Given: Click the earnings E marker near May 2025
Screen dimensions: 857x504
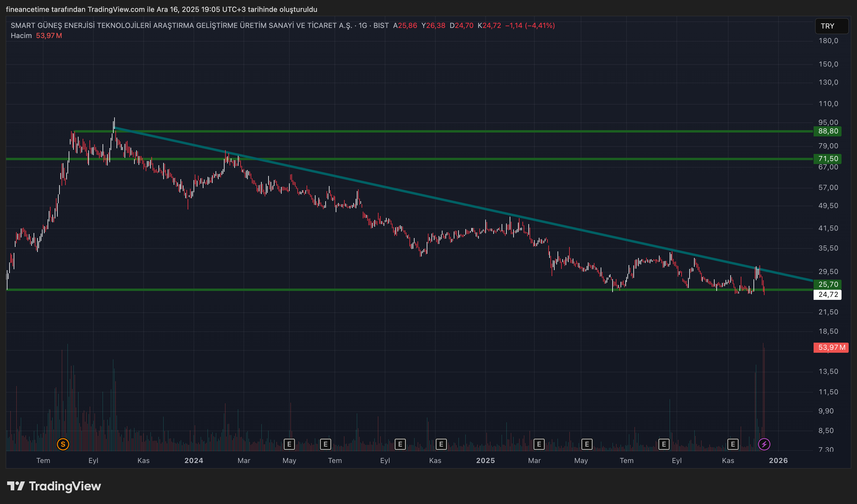Looking at the screenshot, I should pyautogui.click(x=587, y=444).
